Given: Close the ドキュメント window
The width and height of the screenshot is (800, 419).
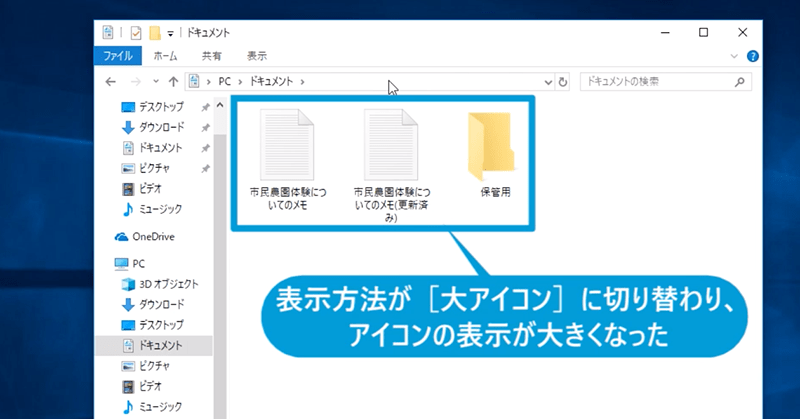Looking at the screenshot, I should click(742, 33).
